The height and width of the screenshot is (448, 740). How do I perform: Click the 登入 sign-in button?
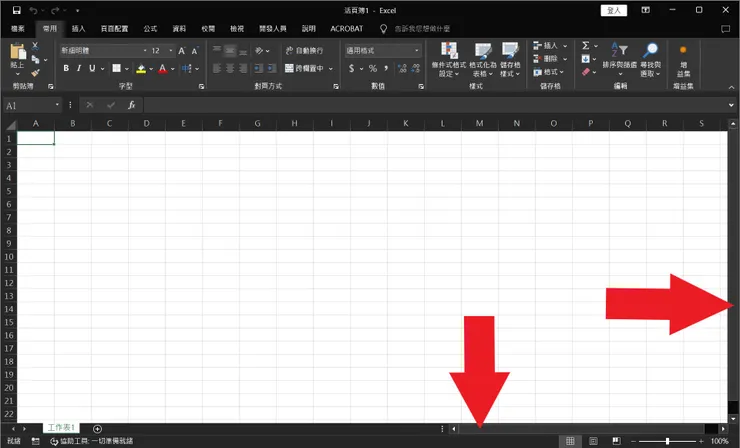click(614, 10)
